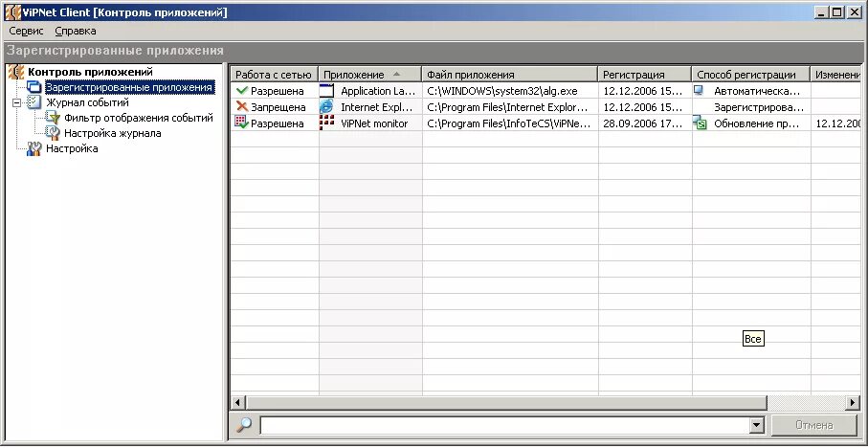Select Зарегистрированные приложения in the tree
This screenshot has width=868, height=448.
click(x=129, y=87)
